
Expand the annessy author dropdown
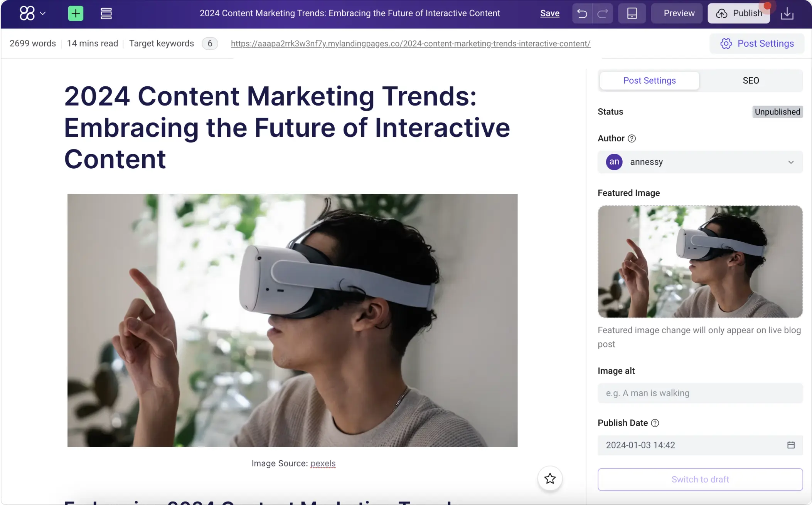pyautogui.click(x=791, y=162)
